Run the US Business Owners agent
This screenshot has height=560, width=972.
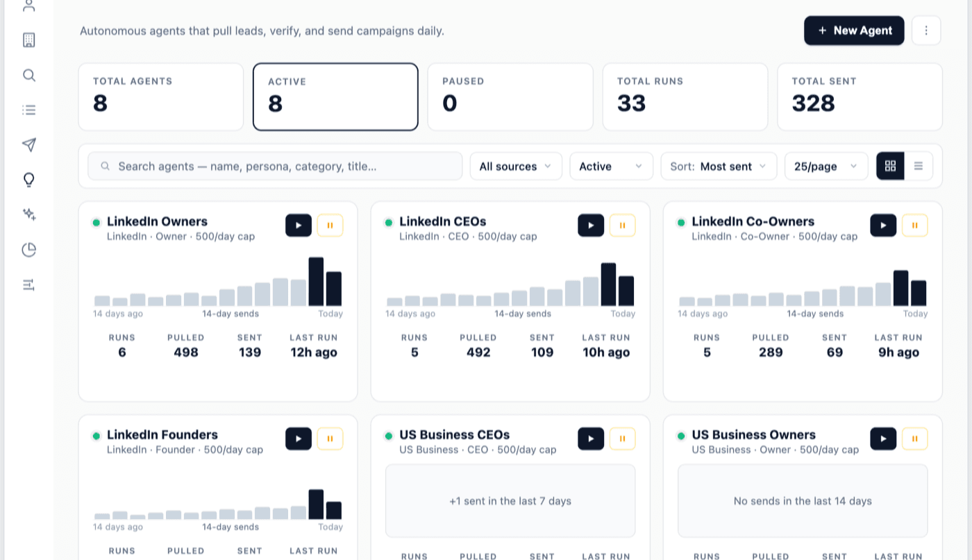(883, 439)
